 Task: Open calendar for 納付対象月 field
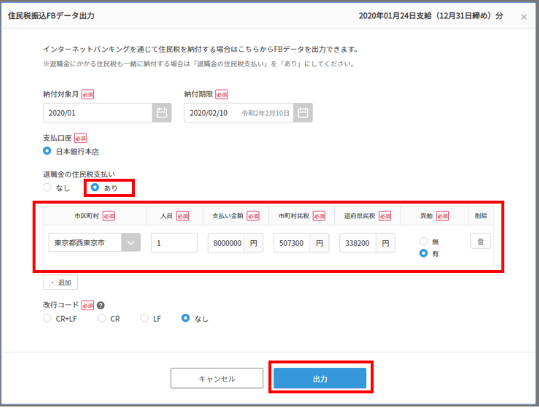(x=162, y=113)
